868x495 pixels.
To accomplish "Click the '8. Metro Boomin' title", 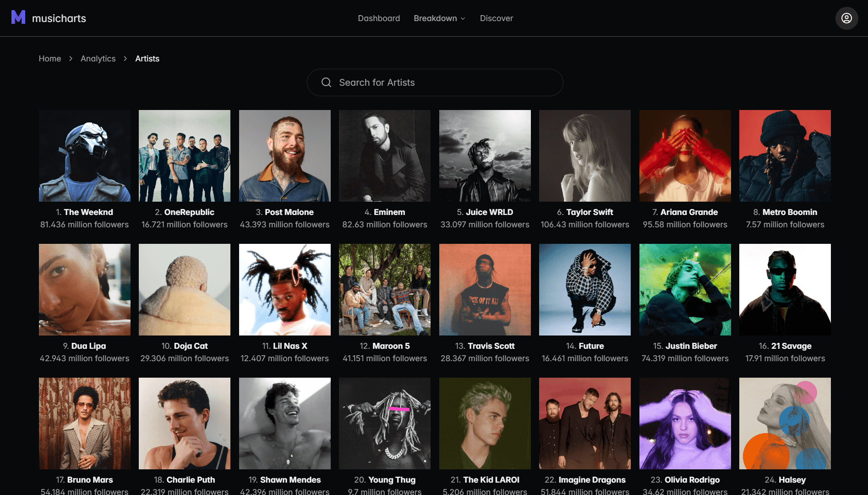I will point(785,212).
